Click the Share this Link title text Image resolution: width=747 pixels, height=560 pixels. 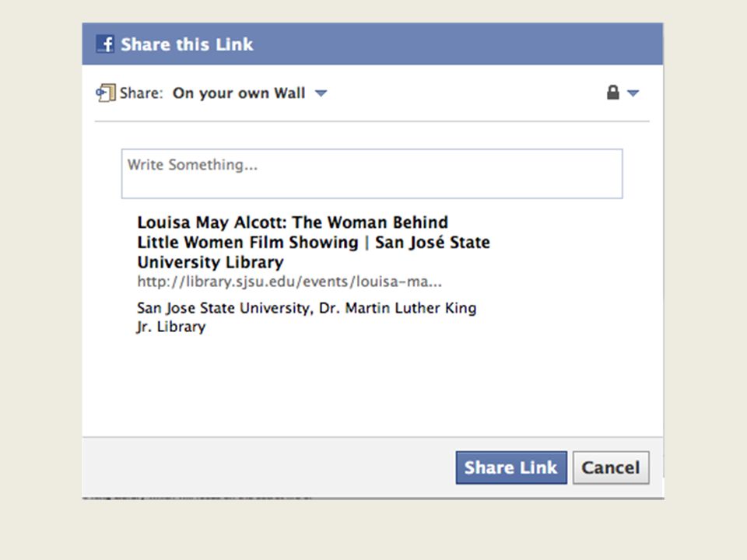pos(187,44)
